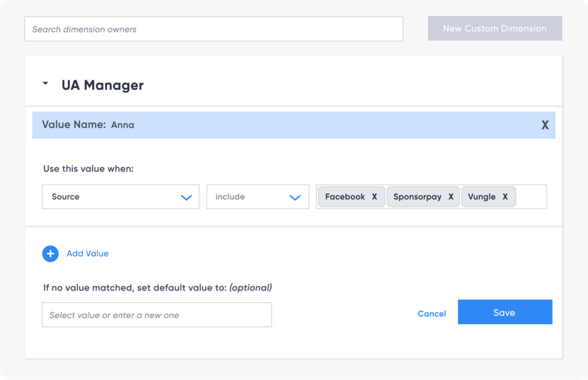Image resolution: width=588 pixels, height=380 pixels.
Task: Dismiss the Anna value row with X
Action: point(544,124)
